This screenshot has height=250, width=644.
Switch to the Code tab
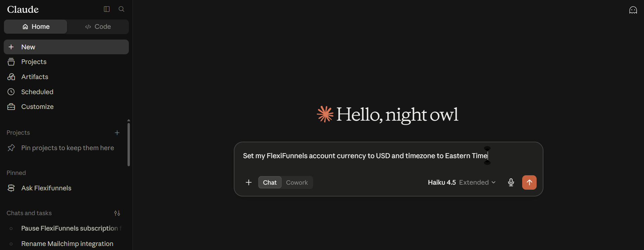click(98, 26)
